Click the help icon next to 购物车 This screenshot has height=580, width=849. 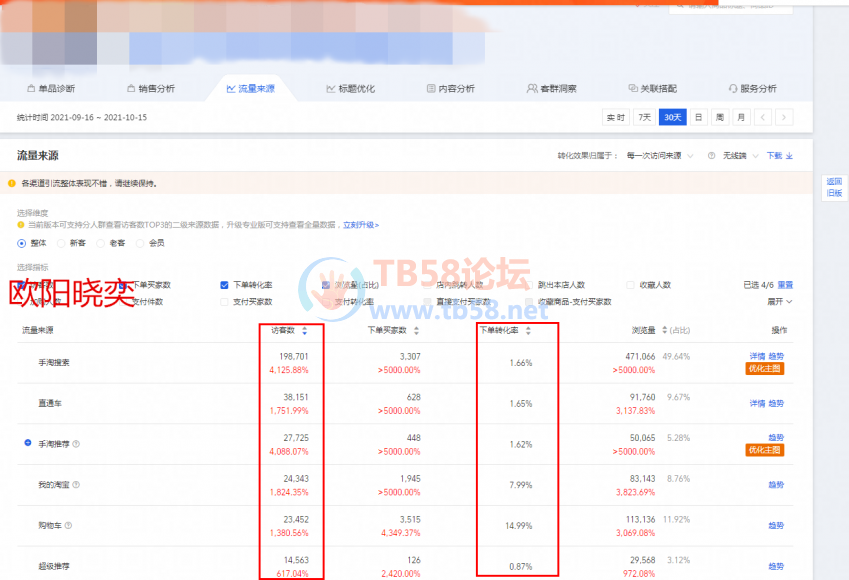pos(68,525)
